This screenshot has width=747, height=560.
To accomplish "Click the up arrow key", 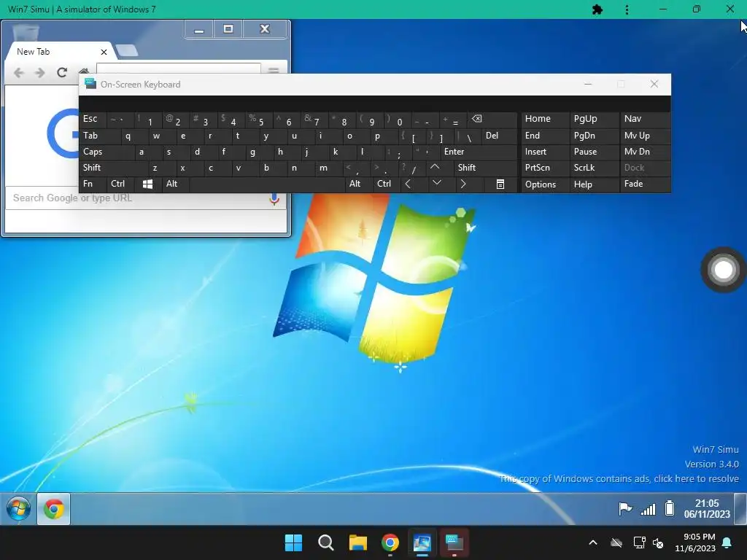I will 435,167.
